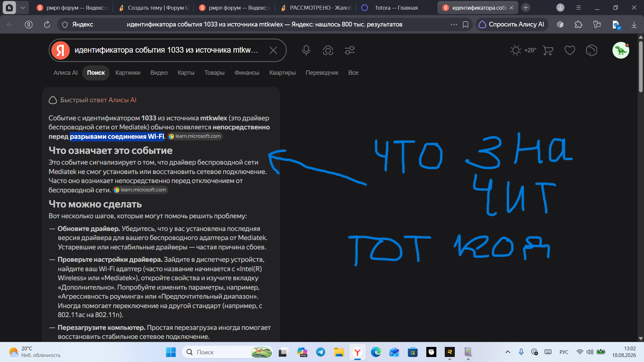Switch to the 'Алиса AI' search tab
Viewport: 644px width, 362px height.
pos(65,73)
